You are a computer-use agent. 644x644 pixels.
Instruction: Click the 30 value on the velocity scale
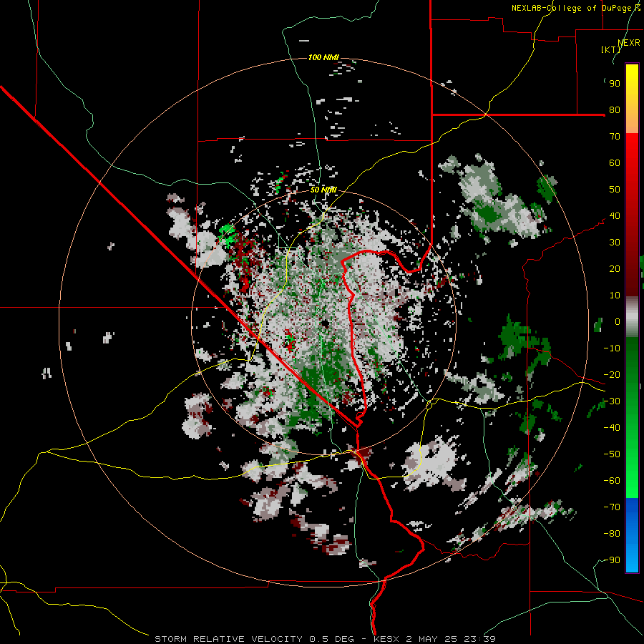(x=615, y=243)
